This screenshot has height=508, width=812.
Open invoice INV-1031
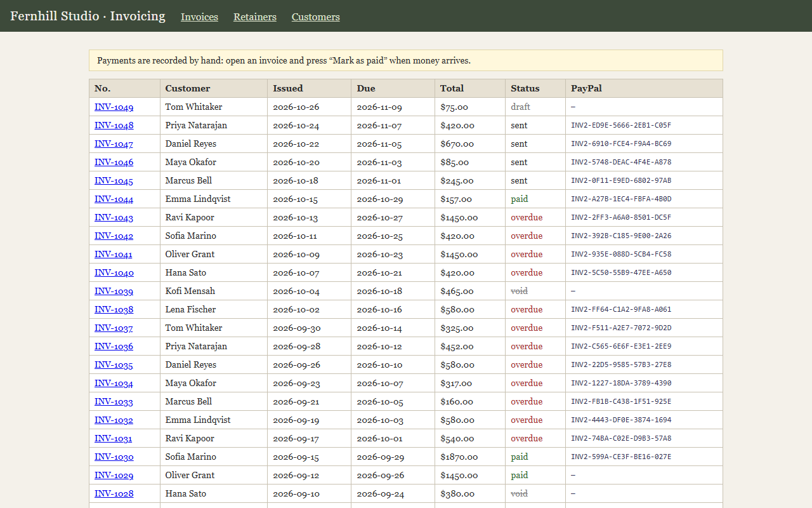point(114,439)
